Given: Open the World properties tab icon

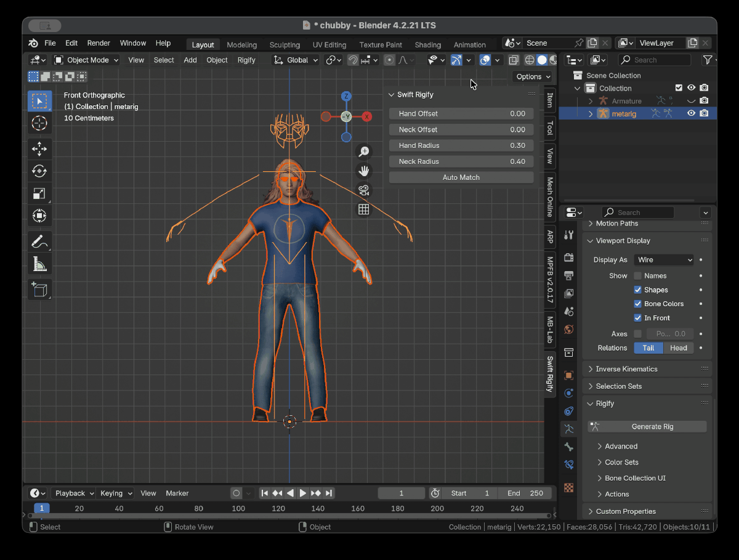Looking at the screenshot, I should click(569, 329).
